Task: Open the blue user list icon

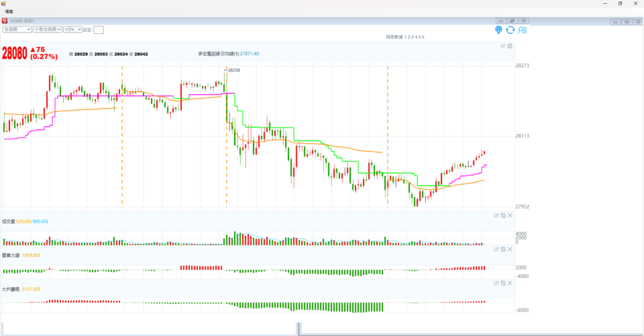Action: point(522,30)
